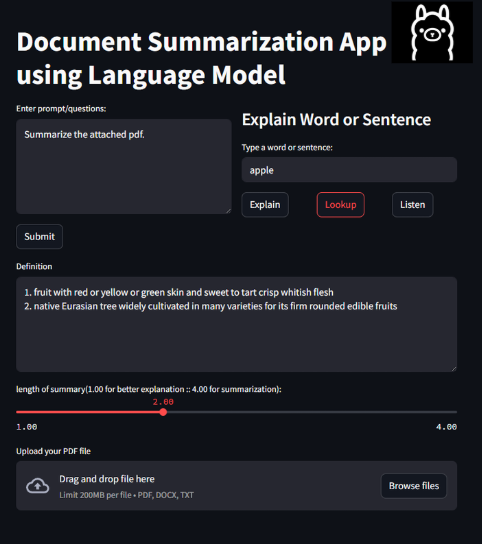Click the red Lookup button
The image size is (482, 544).
click(340, 205)
